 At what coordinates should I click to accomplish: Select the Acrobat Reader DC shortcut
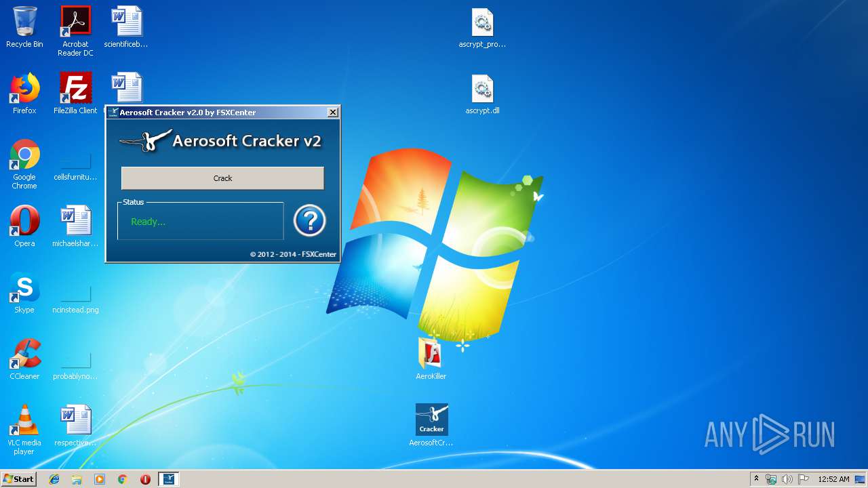pos(75,31)
